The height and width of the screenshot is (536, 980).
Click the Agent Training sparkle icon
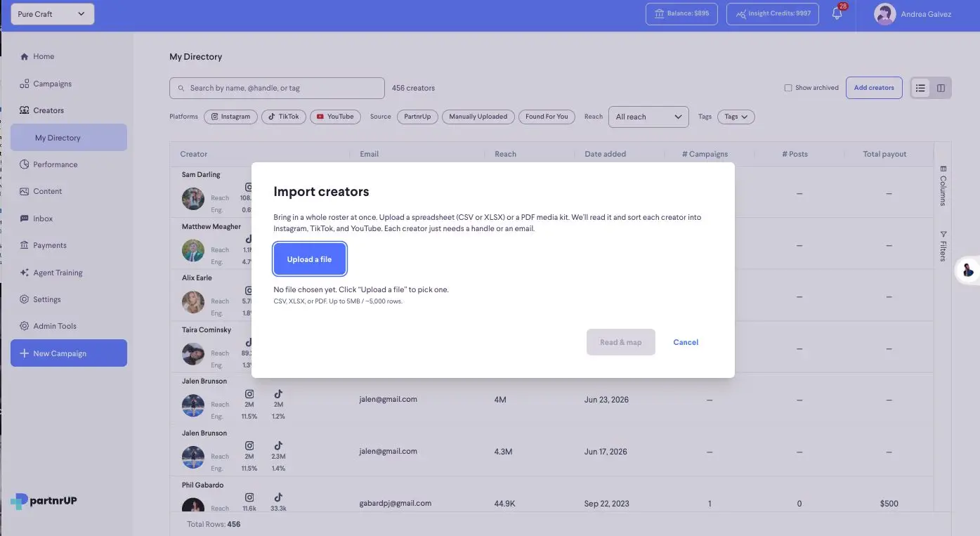point(25,273)
